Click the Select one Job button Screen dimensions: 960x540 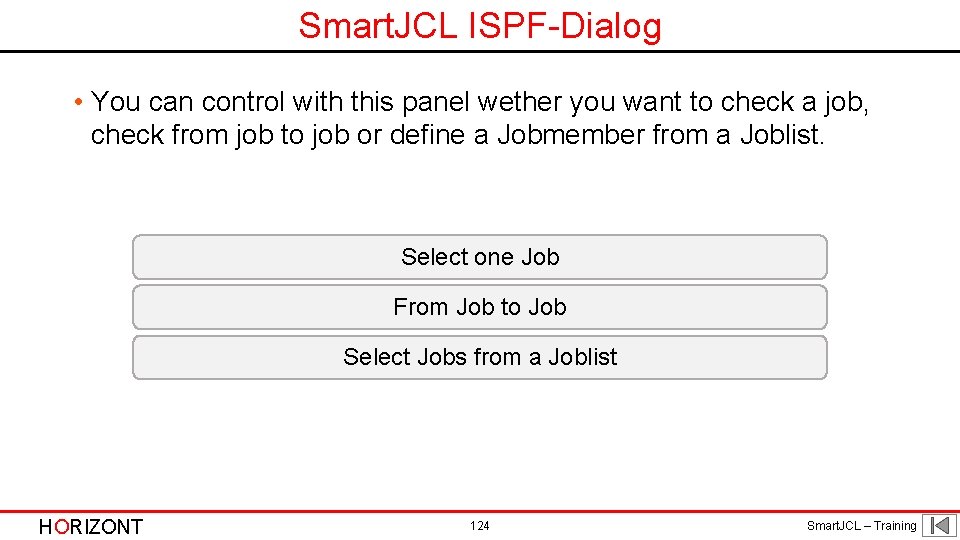[x=480, y=257]
